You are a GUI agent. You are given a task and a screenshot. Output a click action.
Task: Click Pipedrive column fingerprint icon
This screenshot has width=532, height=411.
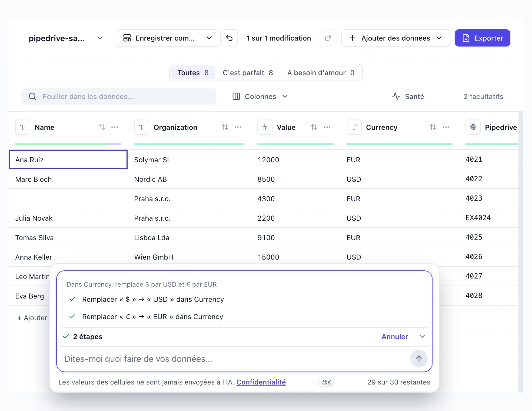pyautogui.click(x=473, y=127)
